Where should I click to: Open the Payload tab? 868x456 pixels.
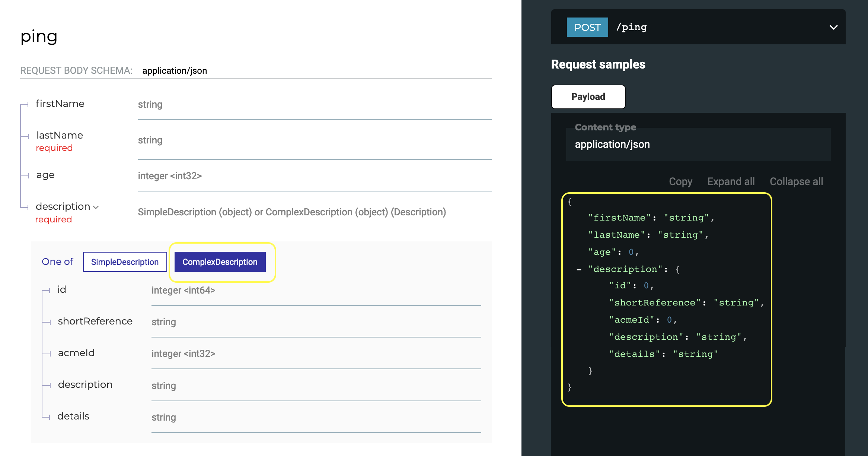[x=588, y=96]
